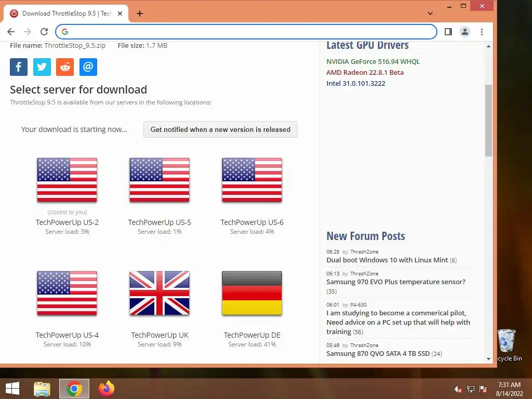Image resolution: width=532 pixels, height=399 pixels.
Task: Click the vertical scrollbar thumb
Action: tap(488, 121)
